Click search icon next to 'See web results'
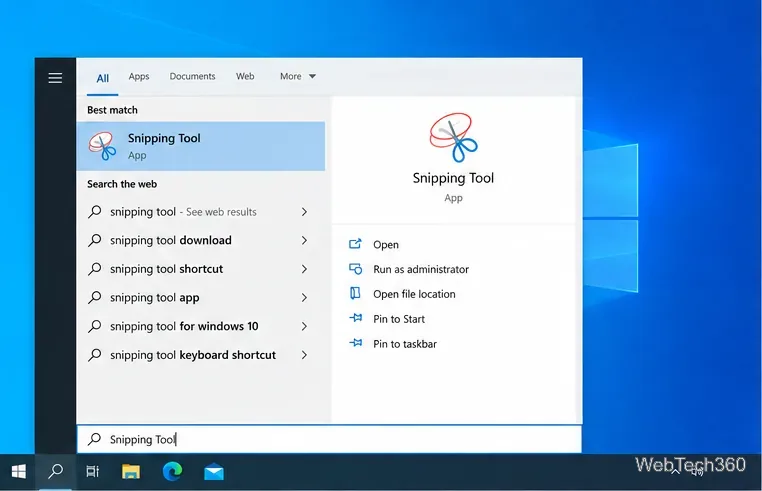This screenshot has height=491, width=762. pyautogui.click(x=95, y=211)
